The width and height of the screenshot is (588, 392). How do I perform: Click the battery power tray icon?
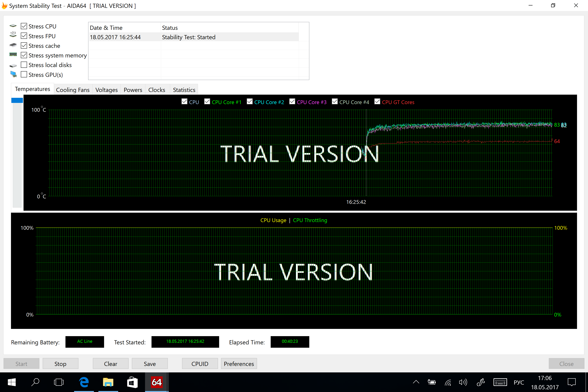coord(432,382)
